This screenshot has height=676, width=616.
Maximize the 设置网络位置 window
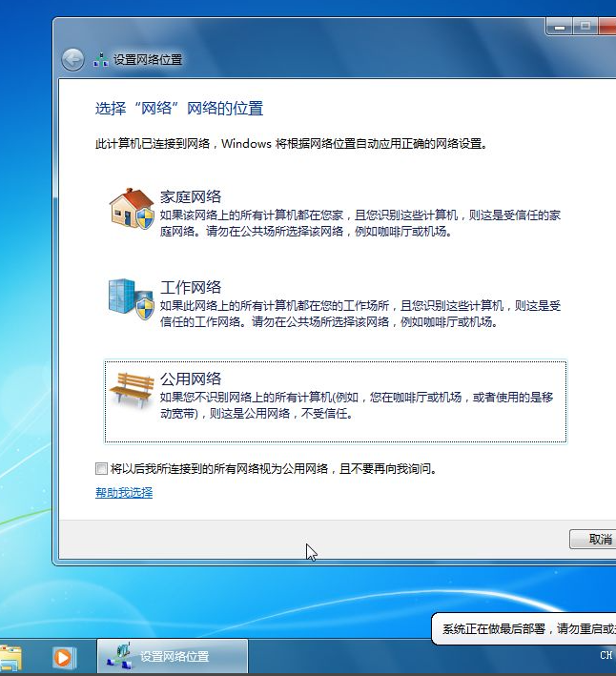tap(585, 27)
